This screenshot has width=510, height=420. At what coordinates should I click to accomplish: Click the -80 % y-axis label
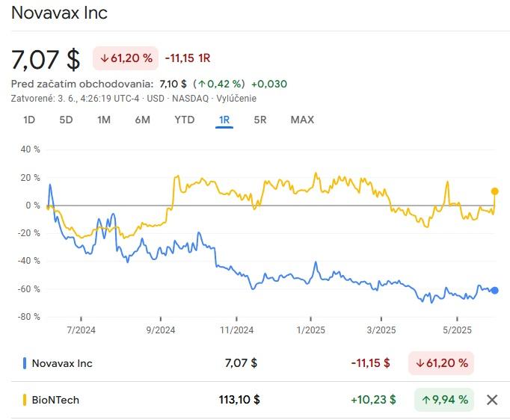click(29, 317)
